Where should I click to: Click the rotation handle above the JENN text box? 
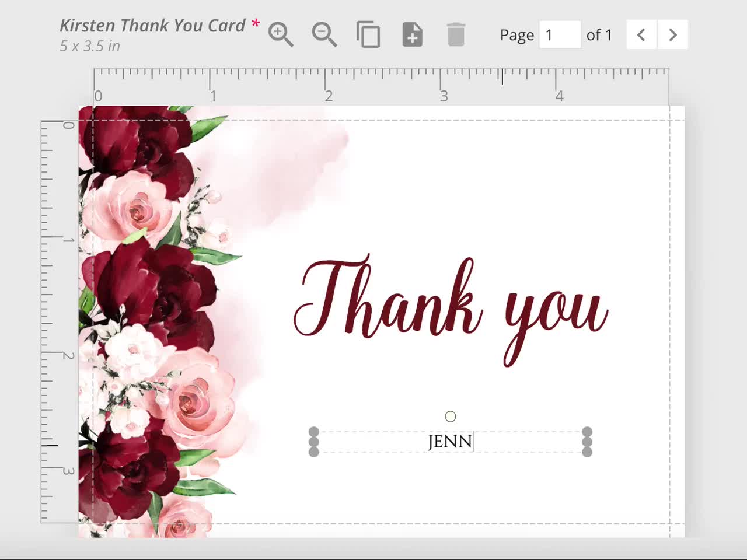click(451, 416)
